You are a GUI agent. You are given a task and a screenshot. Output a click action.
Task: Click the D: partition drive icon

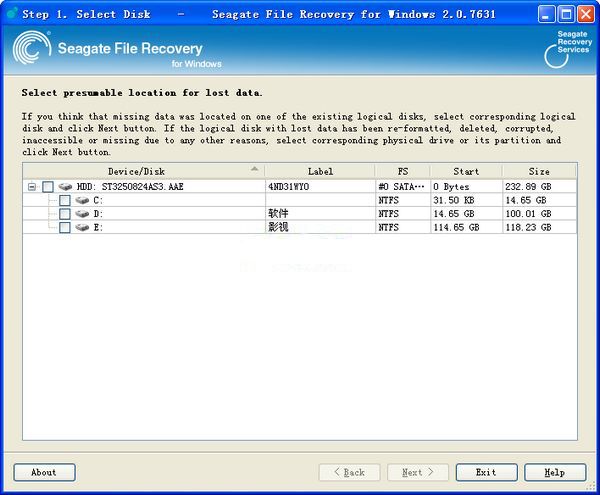(82, 214)
